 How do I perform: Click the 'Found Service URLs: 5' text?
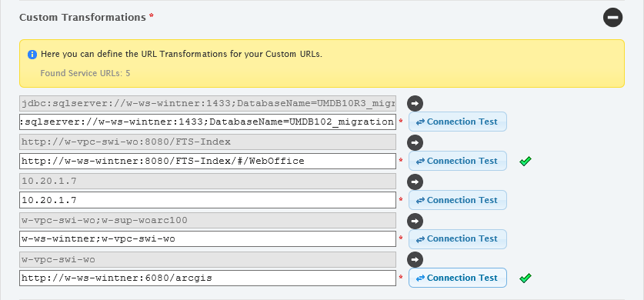click(85, 73)
